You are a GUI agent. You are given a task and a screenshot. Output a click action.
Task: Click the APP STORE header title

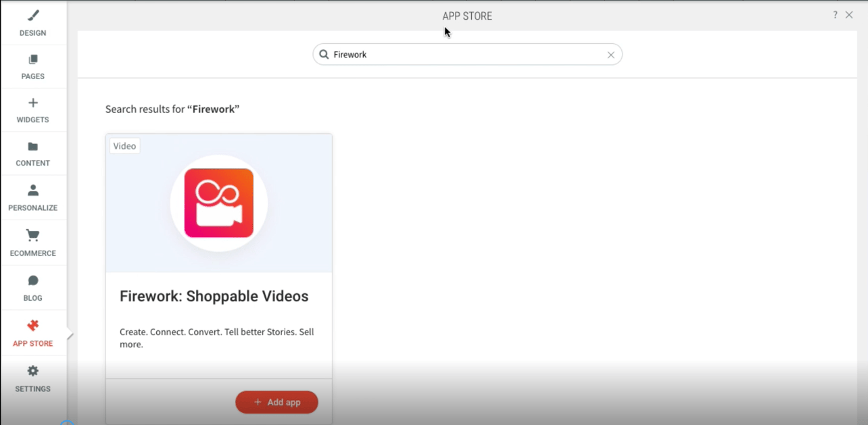[467, 16]
